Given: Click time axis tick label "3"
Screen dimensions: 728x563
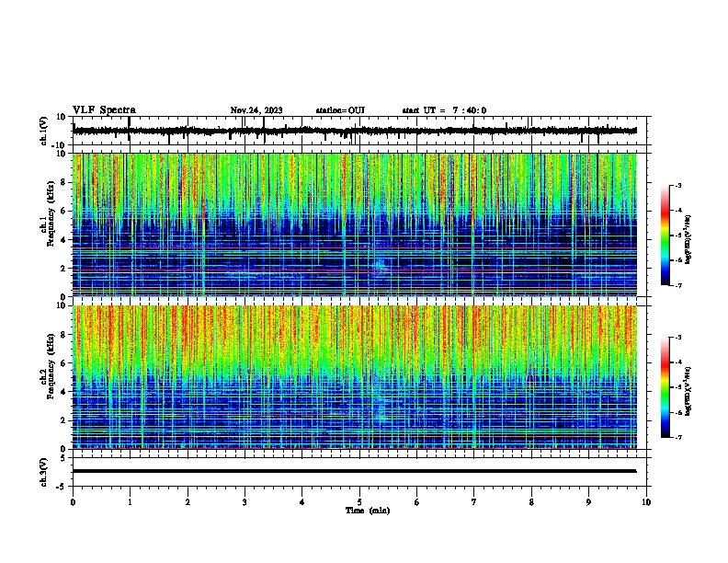Looking at the screenshot, I should [245, 502].
